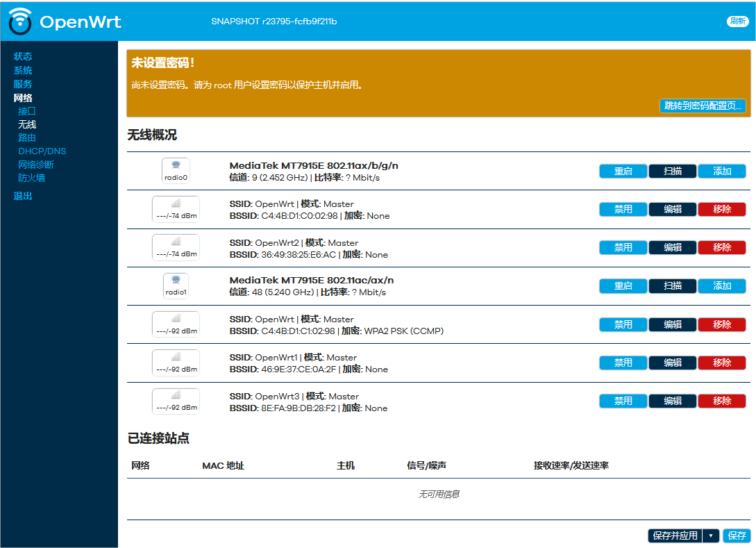Expand the 系统 menu in sidebar
The width and height of the screenshot is (756, 548).
[x=23, y=70]
